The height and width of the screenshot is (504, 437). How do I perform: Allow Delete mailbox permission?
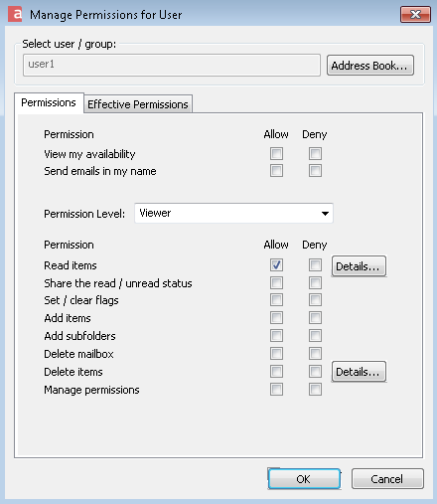pyautogui.click(x=276, y=353)
